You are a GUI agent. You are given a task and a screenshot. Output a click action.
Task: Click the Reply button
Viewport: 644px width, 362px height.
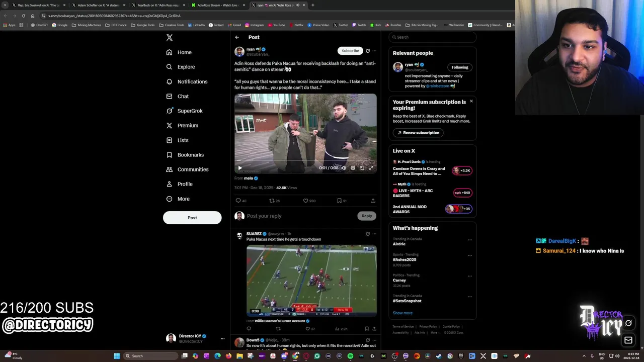tap(367, 216)
